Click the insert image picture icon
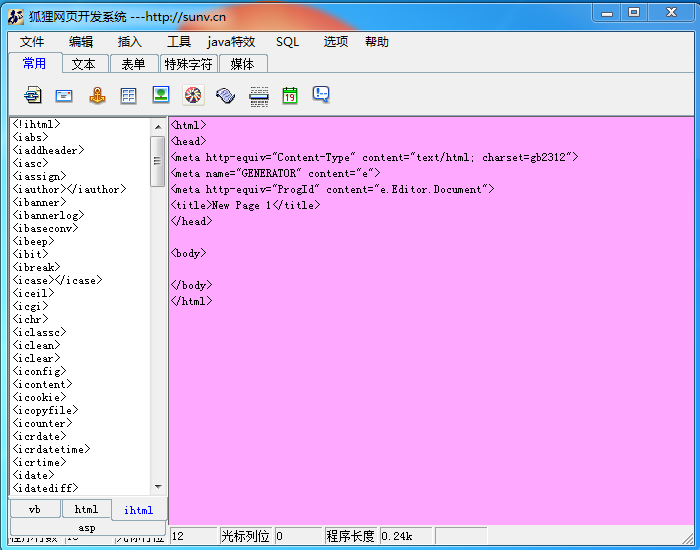Viewport: 700px width, 550px height. 161,95
